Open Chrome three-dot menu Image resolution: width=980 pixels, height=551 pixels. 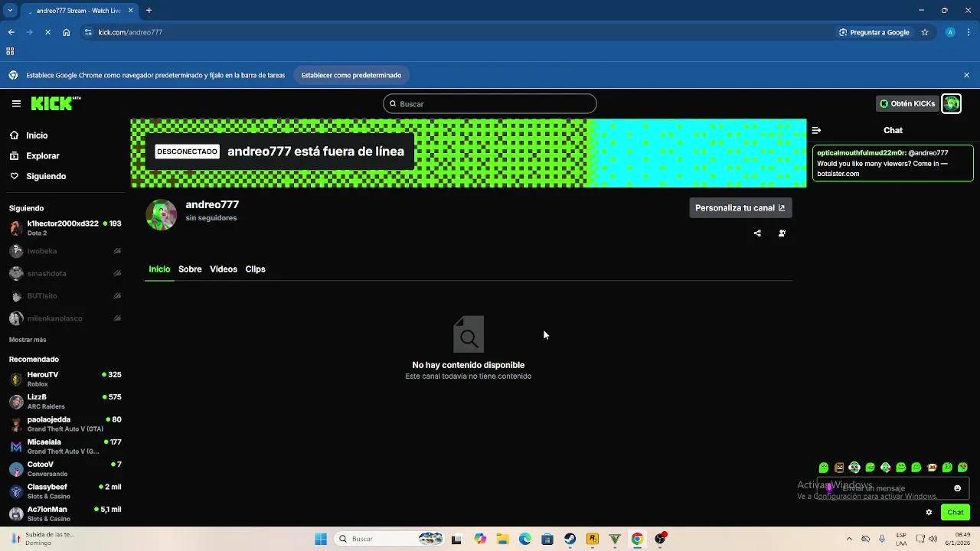969,32
